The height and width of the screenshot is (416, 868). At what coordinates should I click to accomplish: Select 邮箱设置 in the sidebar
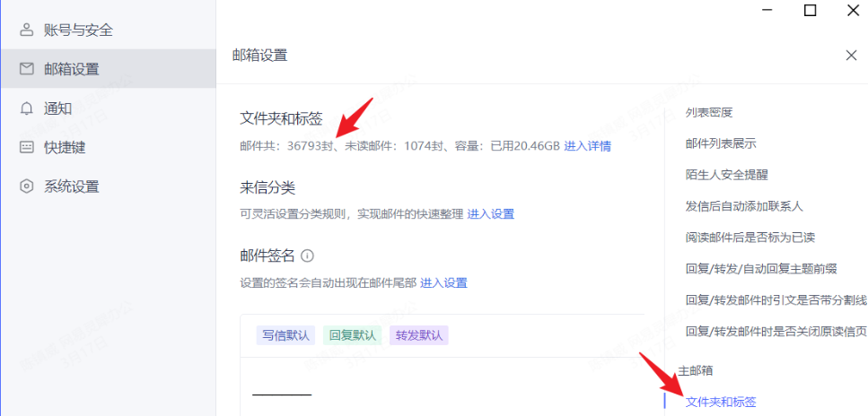tap(108, 69)
